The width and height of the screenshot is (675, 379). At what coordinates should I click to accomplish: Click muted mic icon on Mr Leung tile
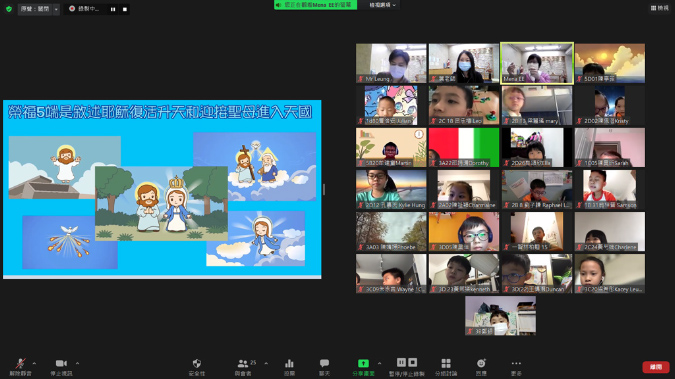tap(361, 79)
